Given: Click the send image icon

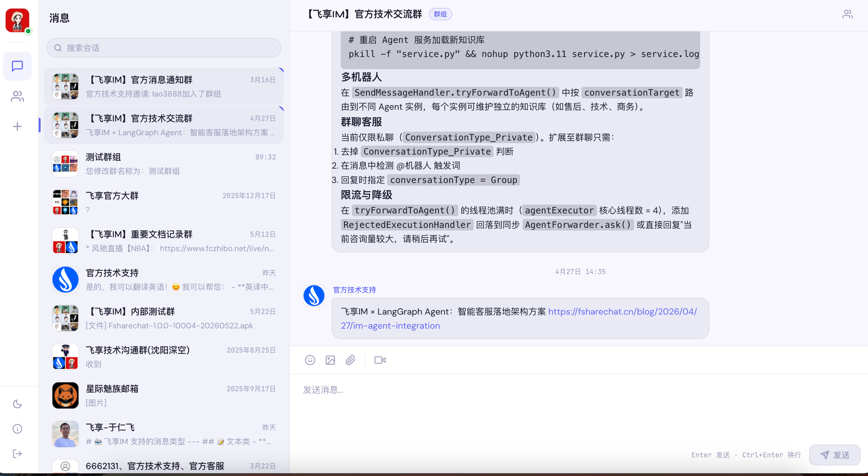Looking at the screenshot, I should [330, 360].
